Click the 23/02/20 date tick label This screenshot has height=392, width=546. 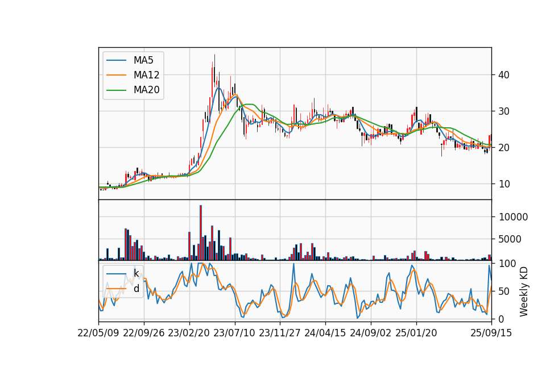[189, 333]
